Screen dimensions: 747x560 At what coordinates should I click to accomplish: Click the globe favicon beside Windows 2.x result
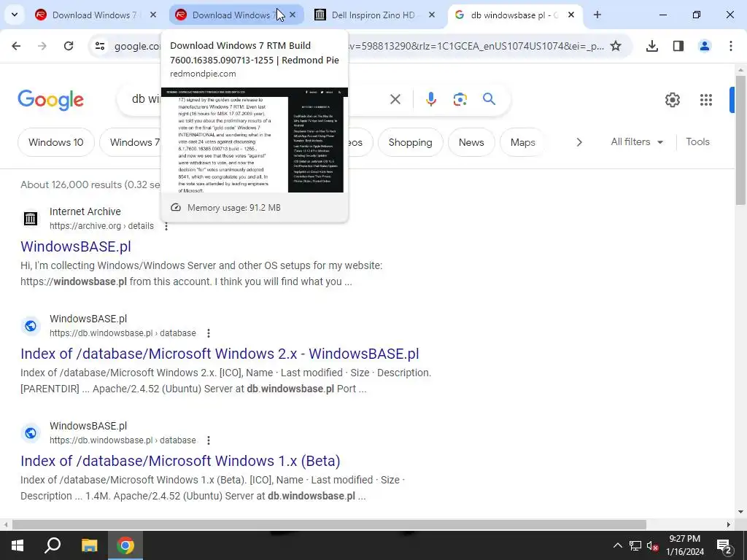pos(31,326)
